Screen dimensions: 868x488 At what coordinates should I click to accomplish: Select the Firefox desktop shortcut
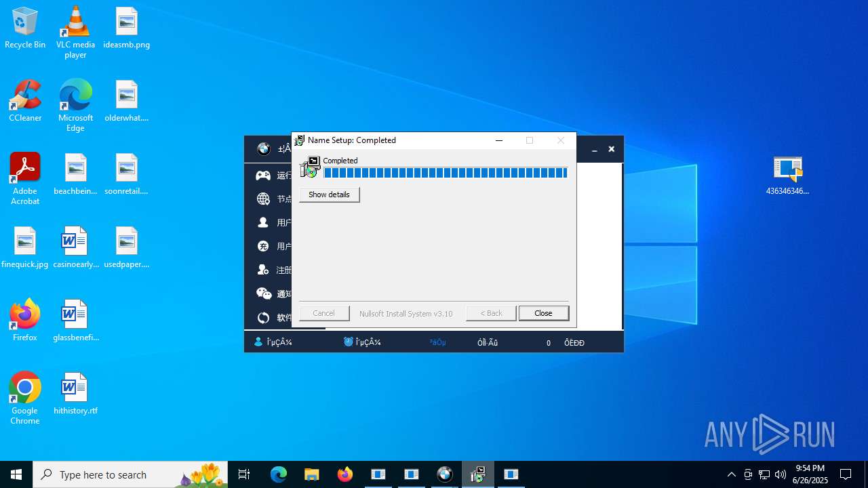pyautogui.click(x=25, y=320)
